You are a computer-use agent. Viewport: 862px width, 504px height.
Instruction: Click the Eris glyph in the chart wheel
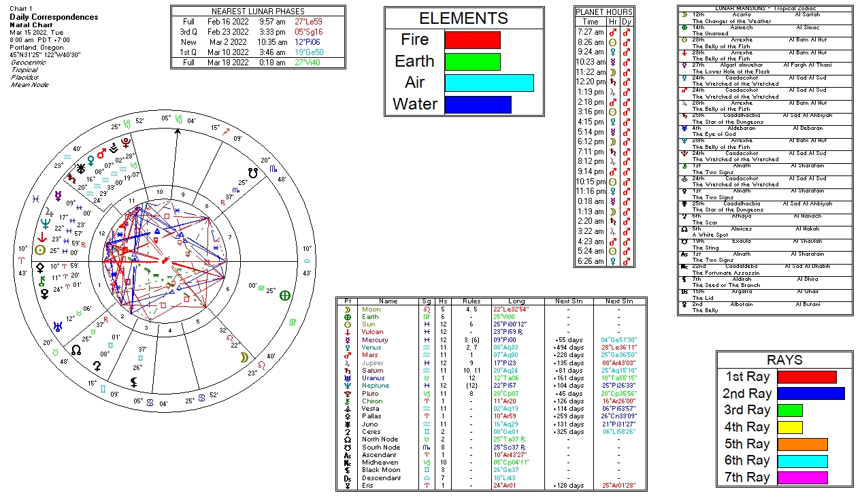click(44, 294)
